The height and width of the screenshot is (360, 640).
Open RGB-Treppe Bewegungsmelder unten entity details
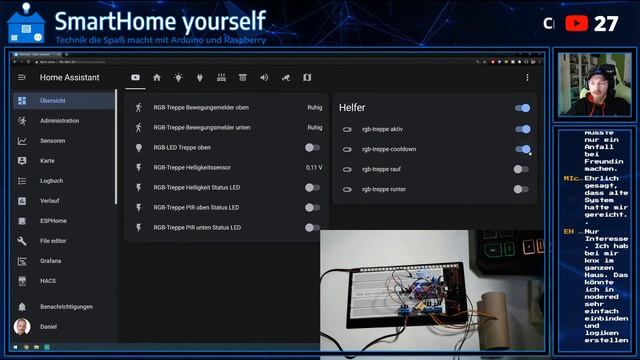[x=202, y=127]
